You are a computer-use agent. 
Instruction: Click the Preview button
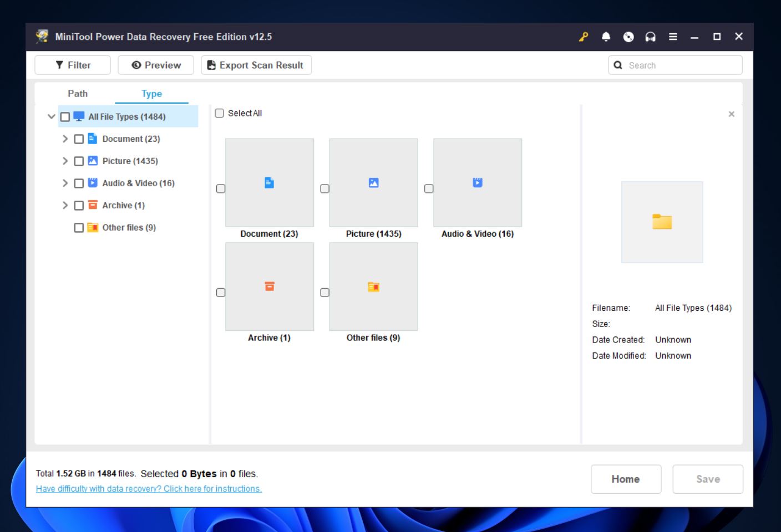(x=156, y=65)
